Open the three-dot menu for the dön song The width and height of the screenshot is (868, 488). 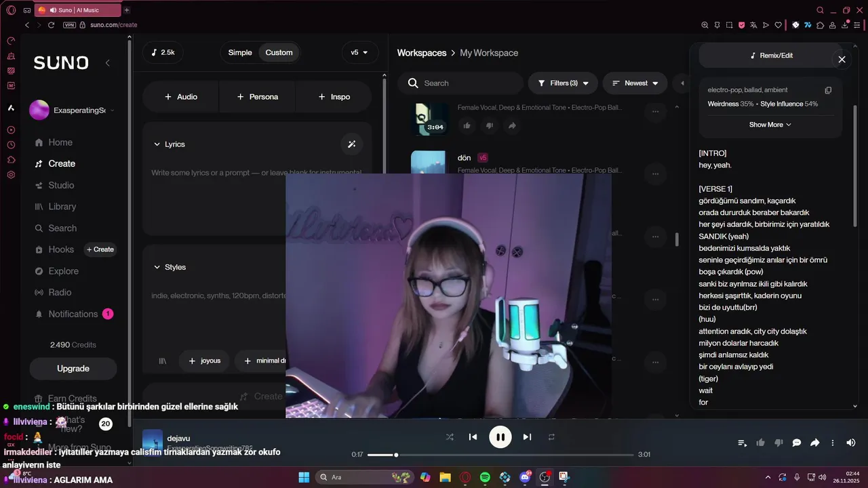pyautogui.click(x=655, y=174)
